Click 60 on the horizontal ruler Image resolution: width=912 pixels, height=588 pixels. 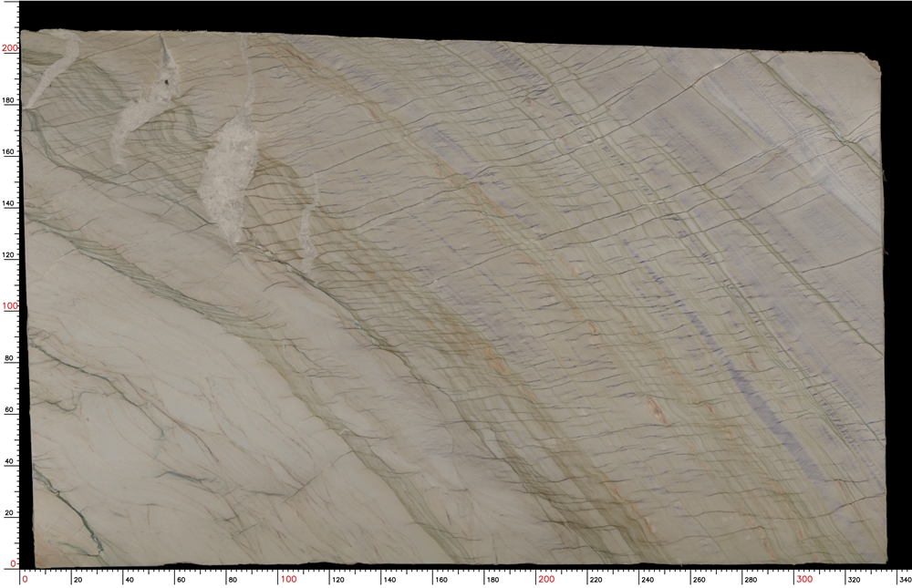click(181, 580)
